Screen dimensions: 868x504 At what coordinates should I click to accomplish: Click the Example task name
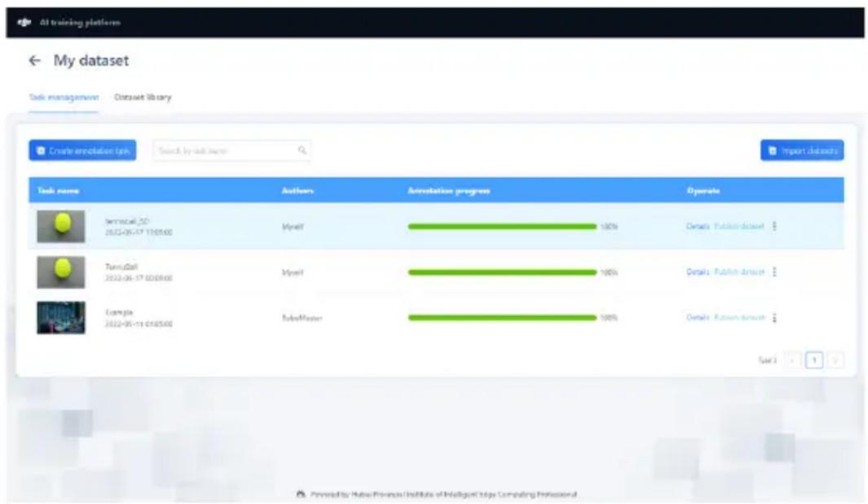(118, 312)
